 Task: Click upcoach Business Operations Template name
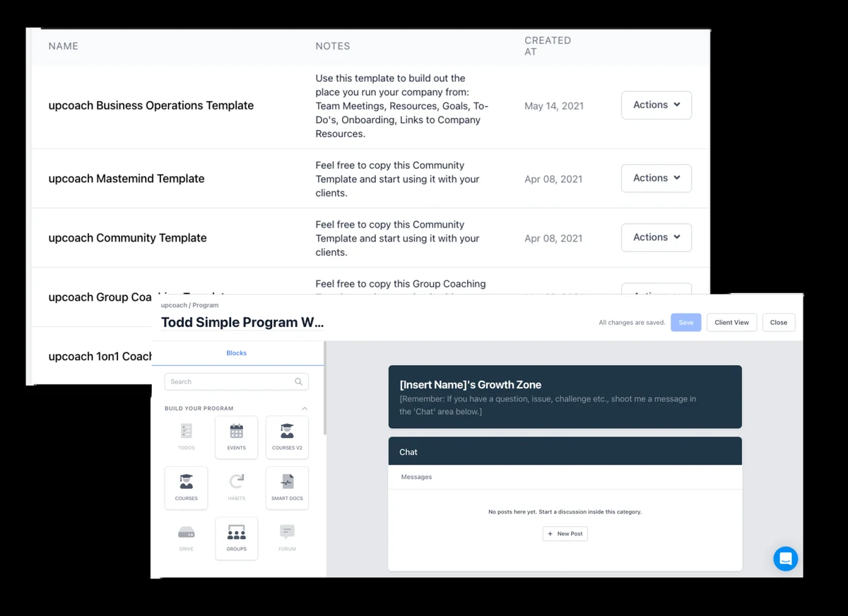tap(151, 105)
